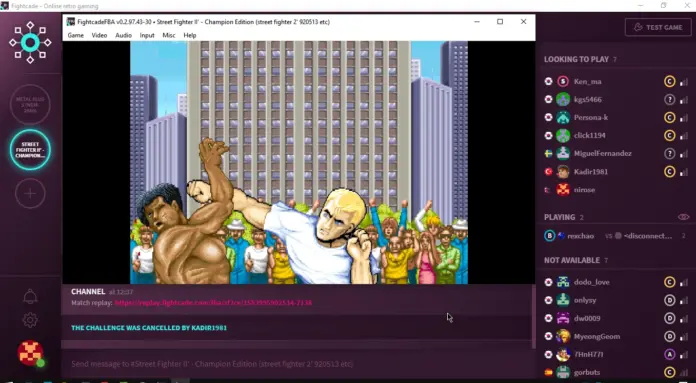Open the Help menu in FightcadeFBA
The height and width of the screenshot is (383, 696).
coord(190,35)
